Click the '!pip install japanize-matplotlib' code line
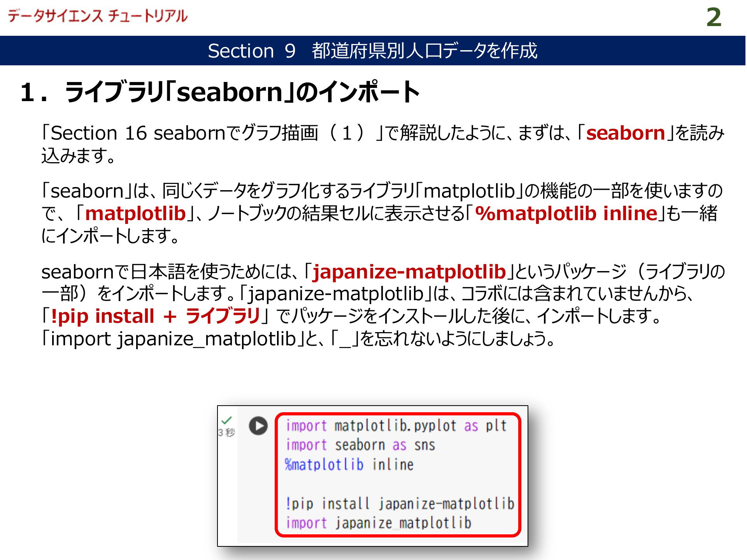747x560 pixels. tap(400, 504)
